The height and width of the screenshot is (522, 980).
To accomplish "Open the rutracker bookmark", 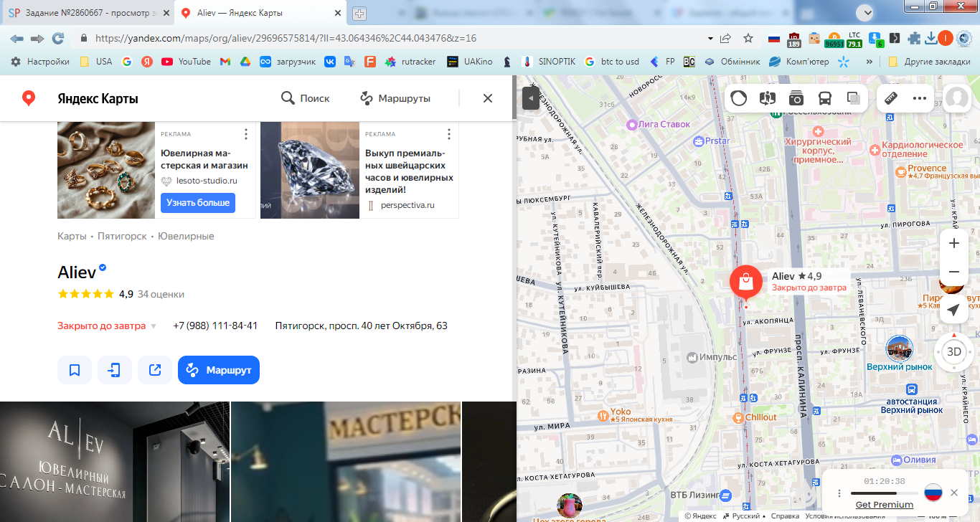I will [410, 62].
